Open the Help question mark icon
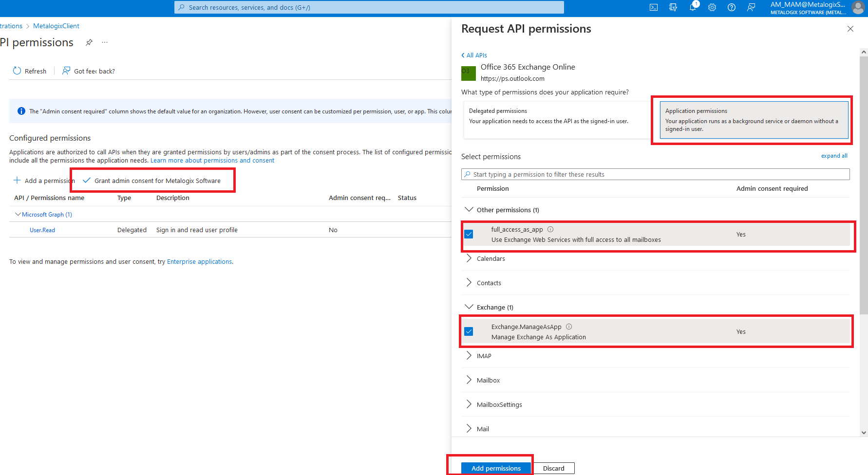This screenshot has width=868, height=475. 732,7
